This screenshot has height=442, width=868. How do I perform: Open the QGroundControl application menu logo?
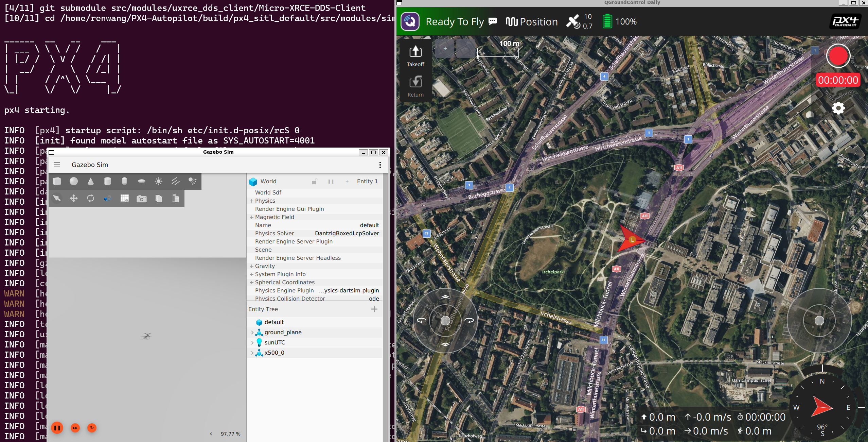[x=410, y=21]
